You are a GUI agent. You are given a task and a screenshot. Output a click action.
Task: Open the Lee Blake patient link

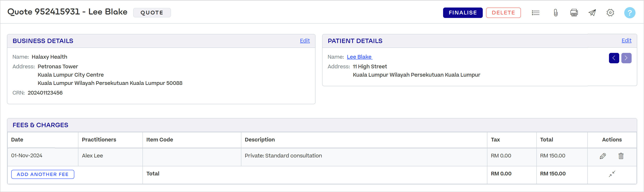pos(359,57)
